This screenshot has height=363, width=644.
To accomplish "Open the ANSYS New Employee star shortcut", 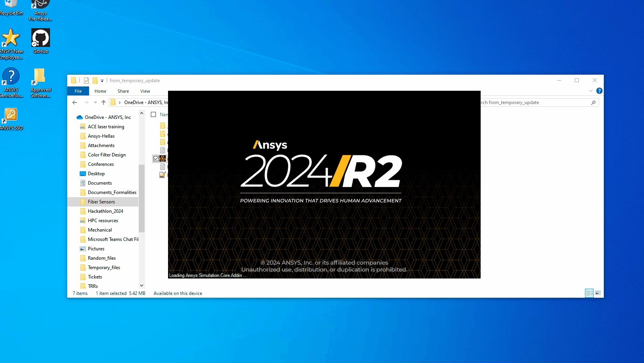I will tap(11, 44).
